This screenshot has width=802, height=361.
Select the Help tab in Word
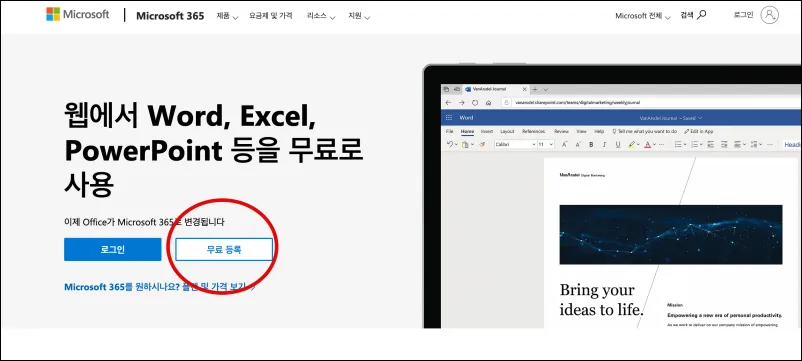tap(599, 131)
